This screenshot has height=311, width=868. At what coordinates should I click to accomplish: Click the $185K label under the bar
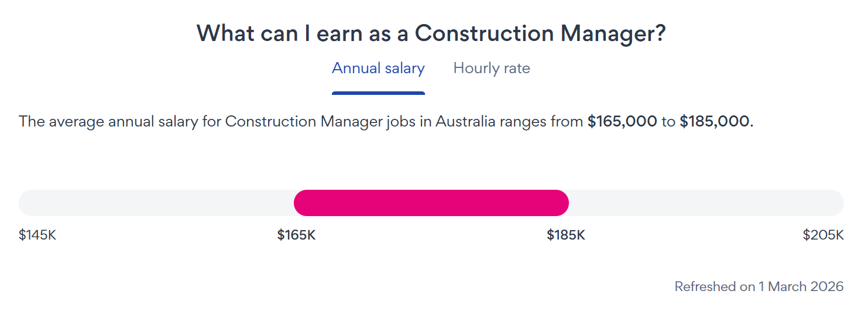point(566,235)
